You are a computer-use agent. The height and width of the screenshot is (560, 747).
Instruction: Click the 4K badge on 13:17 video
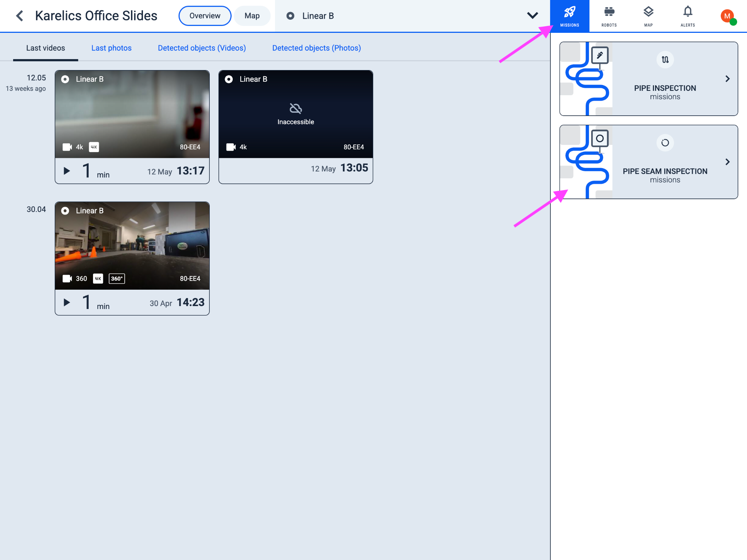coord(94,147)
